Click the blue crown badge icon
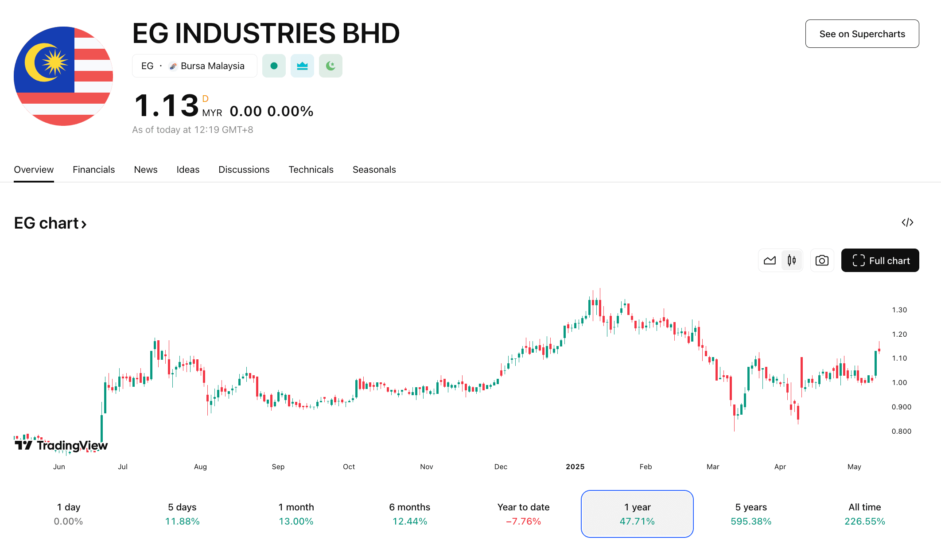The height and width of the screenshot is (560, 941). [302, 66]
